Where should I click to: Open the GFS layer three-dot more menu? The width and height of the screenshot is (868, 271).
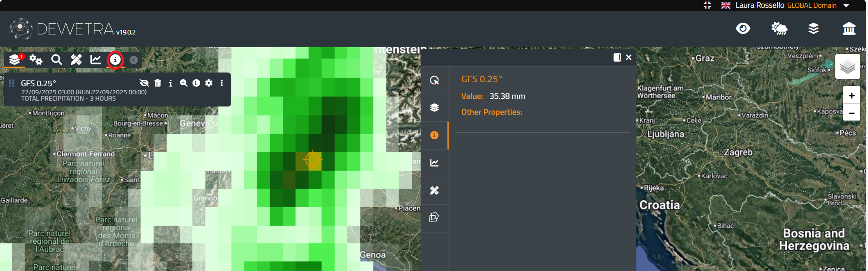[x=222, y=83]
